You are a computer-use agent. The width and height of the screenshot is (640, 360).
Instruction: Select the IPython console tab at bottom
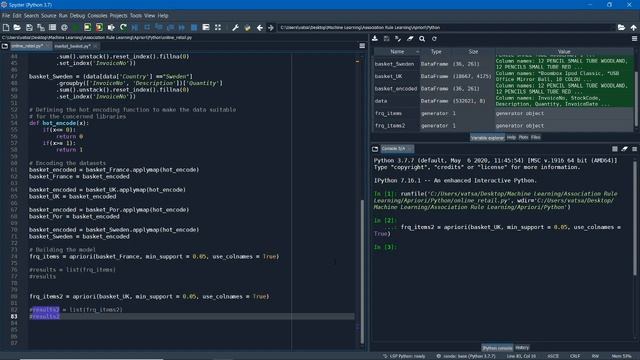497,348
